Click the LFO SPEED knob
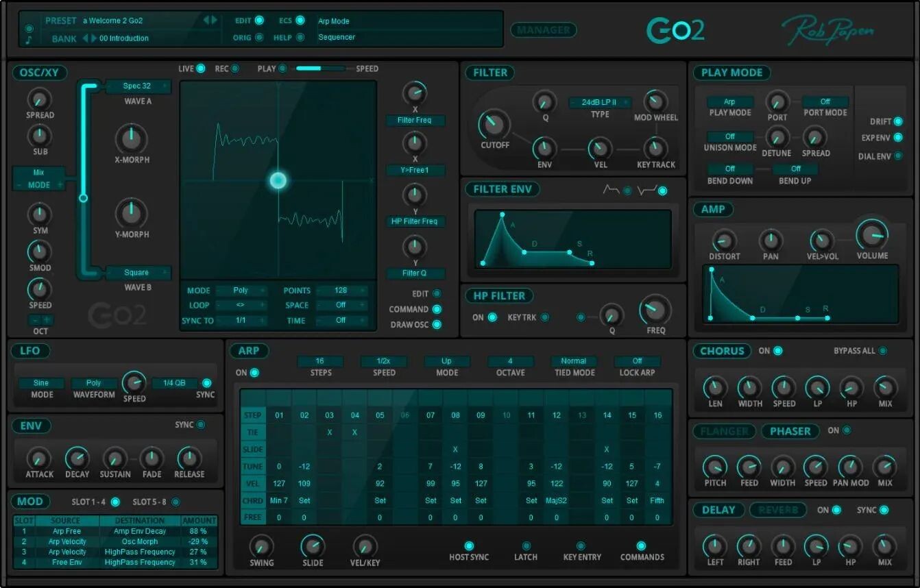The image size is (920, 588). pos(134,382)
